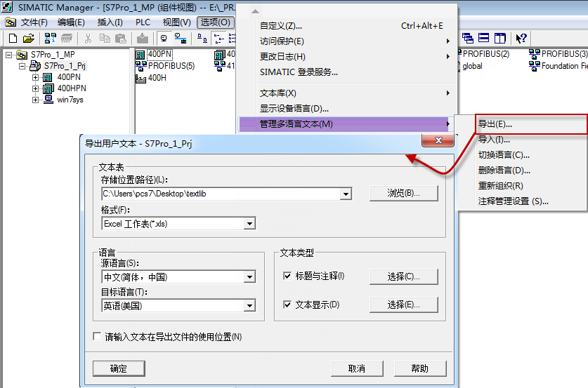Select the PROFIBUS(3) network icon

(x=535, y=54)
